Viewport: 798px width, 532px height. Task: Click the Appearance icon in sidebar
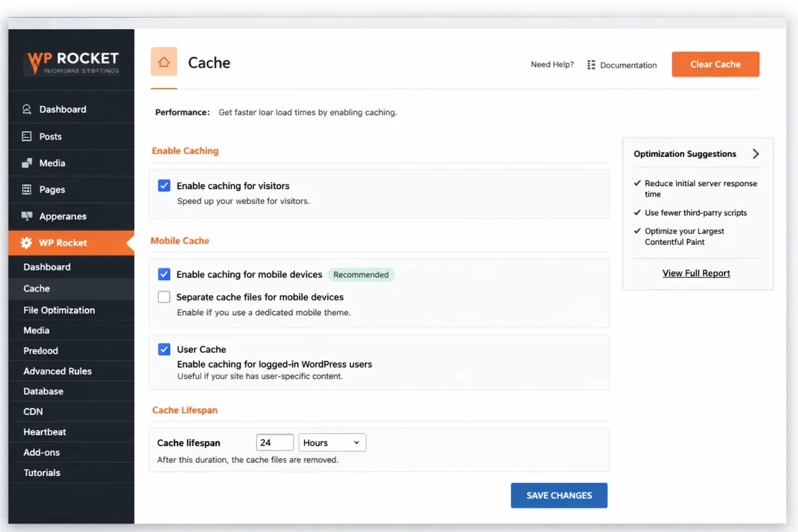(26, 216)
